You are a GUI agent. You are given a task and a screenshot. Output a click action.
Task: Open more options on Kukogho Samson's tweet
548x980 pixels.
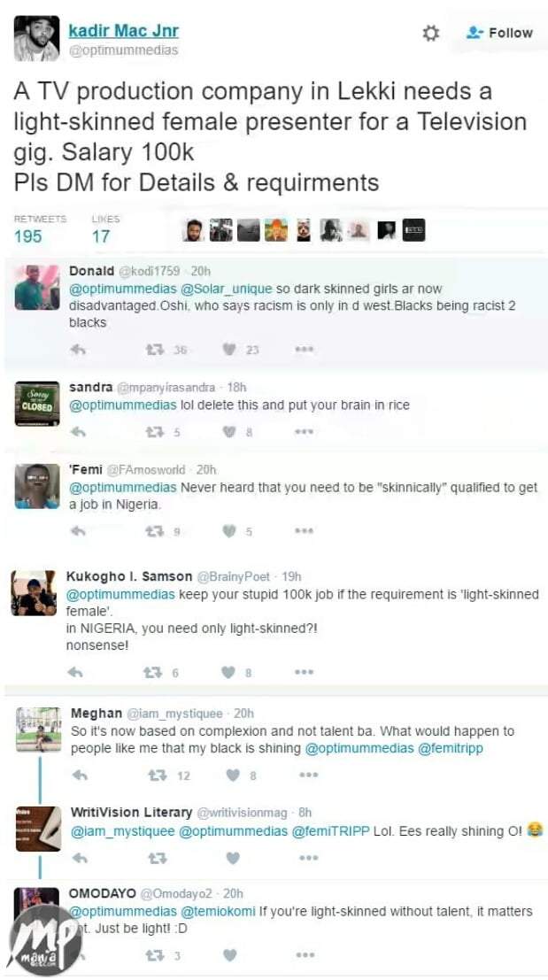point(305,673)
